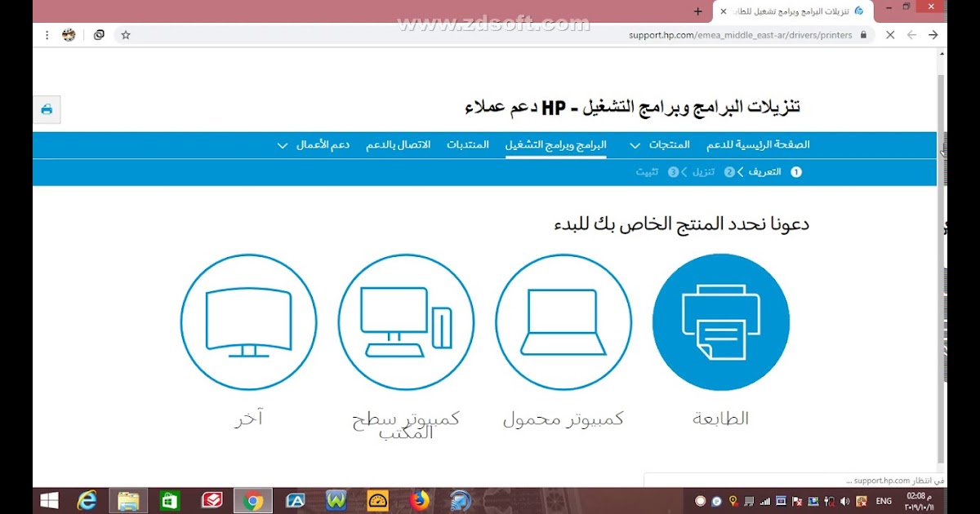980x514 pixels.
Task: Select the curved monitor 'other' icon
Action: (248, 321)
